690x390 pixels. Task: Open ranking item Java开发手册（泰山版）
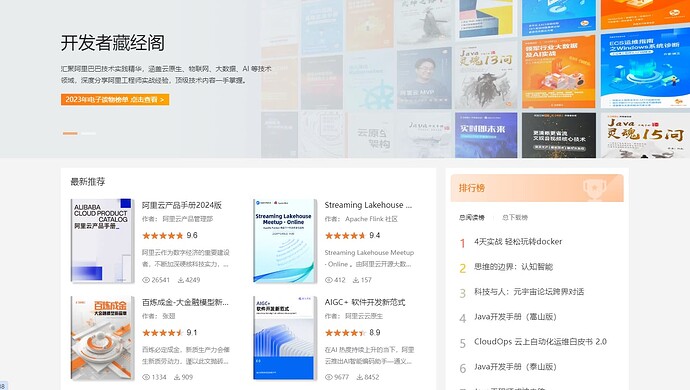click(515, 367)
